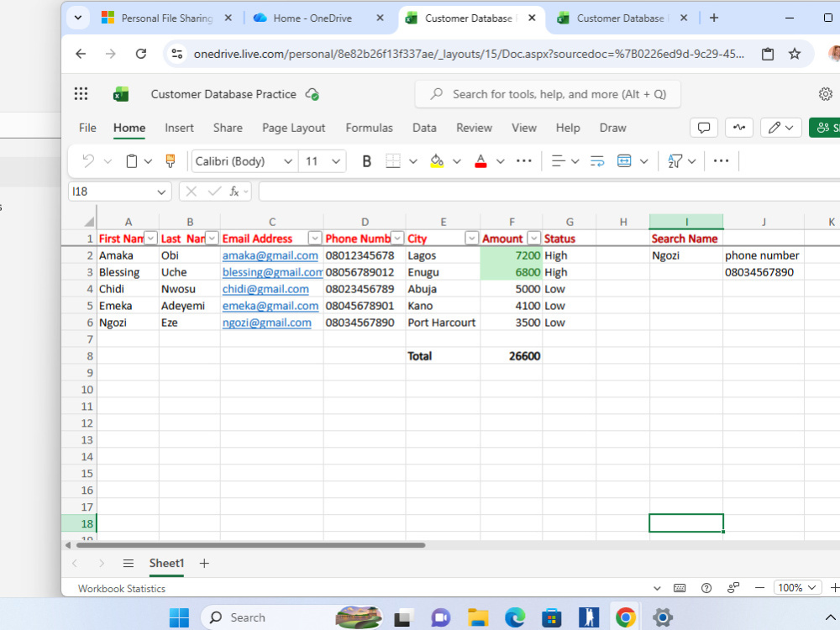Click the Insert Function fx icon

pos(234,192)
